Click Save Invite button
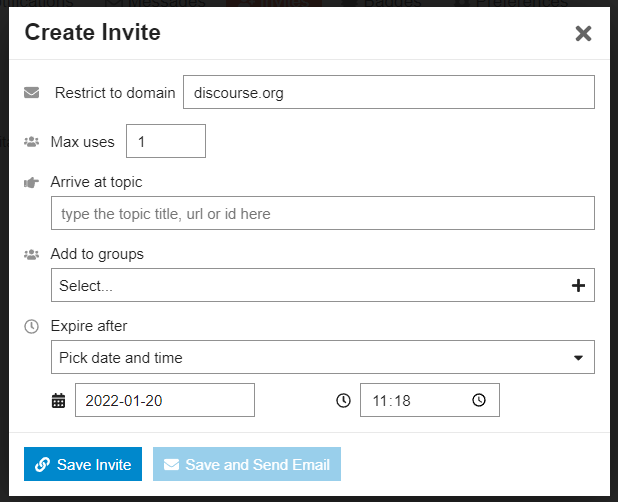 coord(83,464)
